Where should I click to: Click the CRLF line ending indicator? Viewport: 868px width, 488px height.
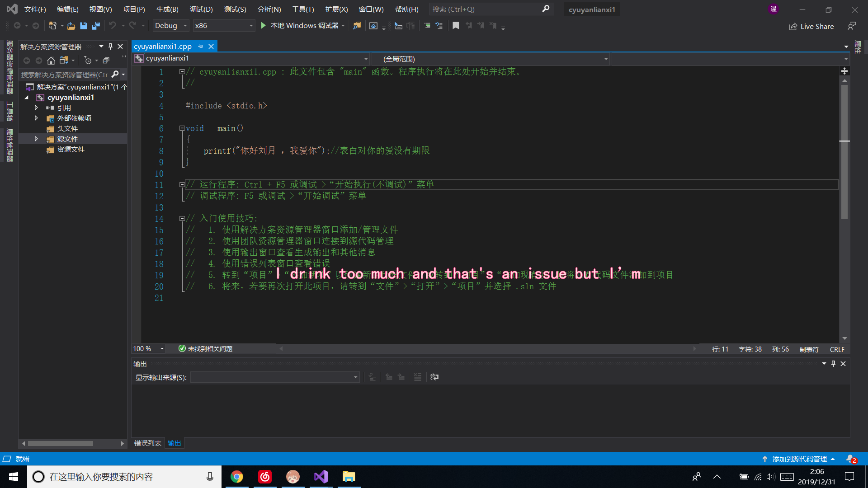(x=837, y=349)
